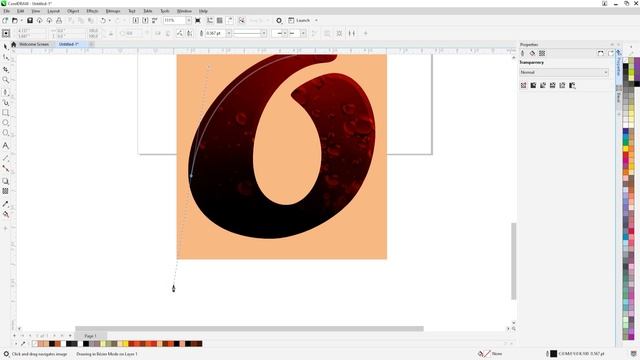Click the Open file icon
The width and height of the screenshot is (640, 360).
click(x=15, y=20)
